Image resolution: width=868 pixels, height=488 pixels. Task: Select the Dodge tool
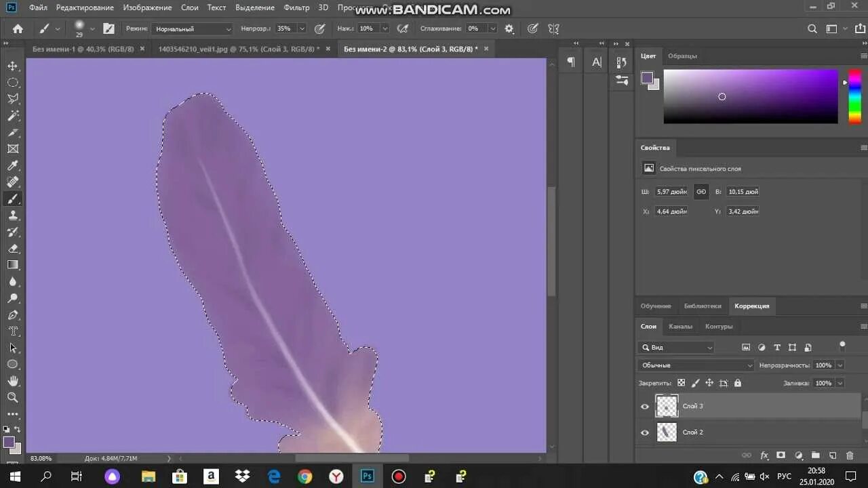pyautogui.click(x=13, y=298)
